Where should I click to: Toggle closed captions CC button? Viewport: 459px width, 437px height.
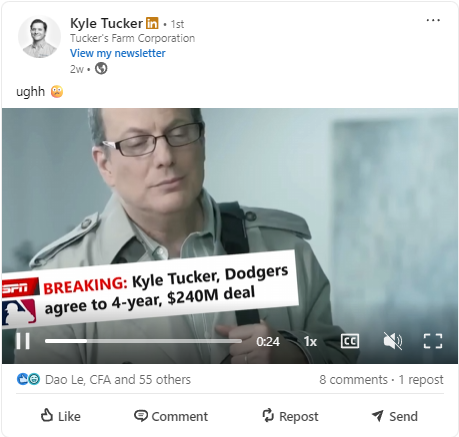tap(350, 341)
